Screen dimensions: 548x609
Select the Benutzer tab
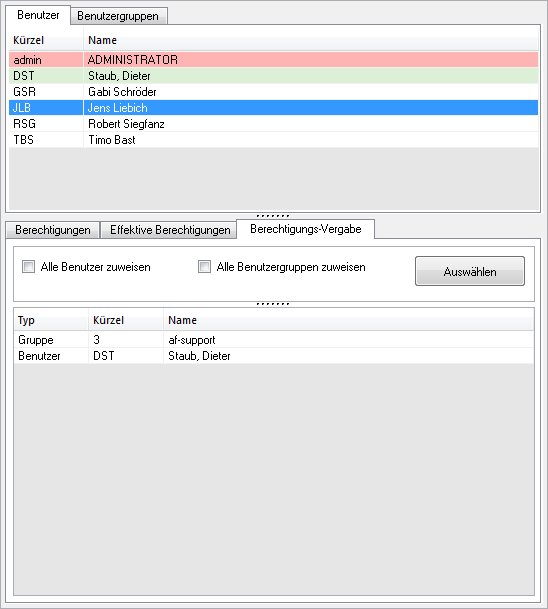(x=38, y=15)
